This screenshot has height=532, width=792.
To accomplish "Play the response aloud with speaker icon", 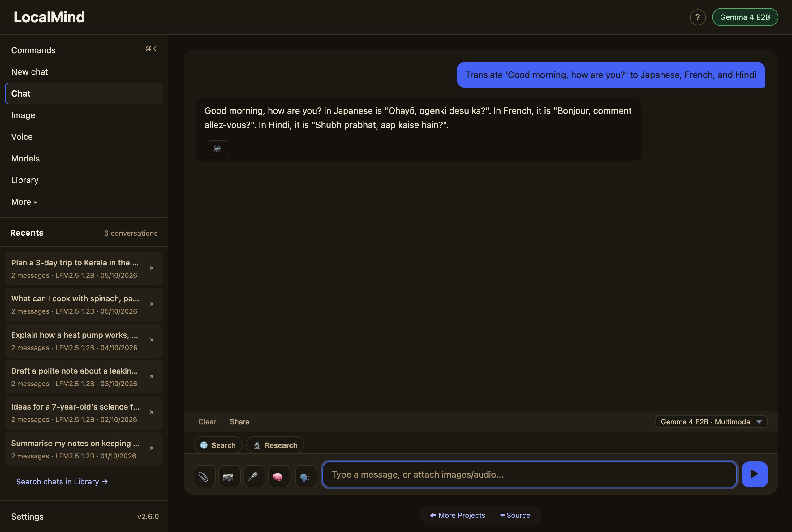I will click(218, 148).
